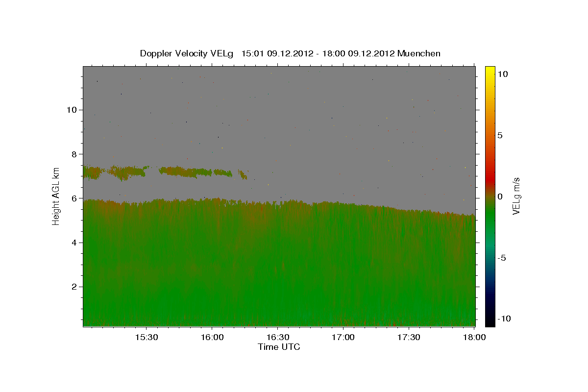Click the height axis label 8
Viewport: 588px width, 392px height.
(x=73, y=154)
